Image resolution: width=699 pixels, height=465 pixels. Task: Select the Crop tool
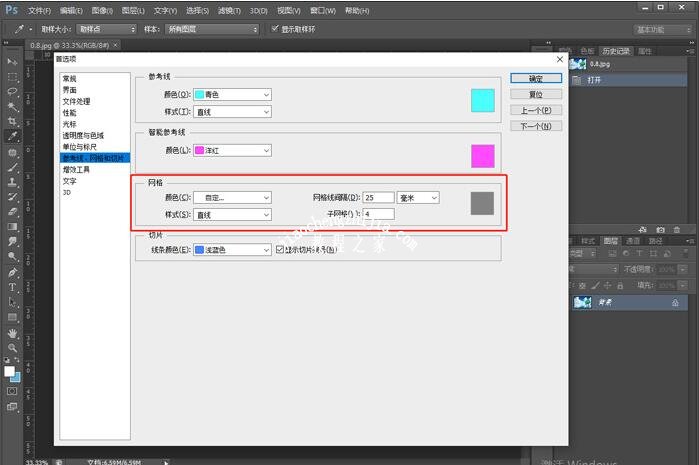[12, 121]
